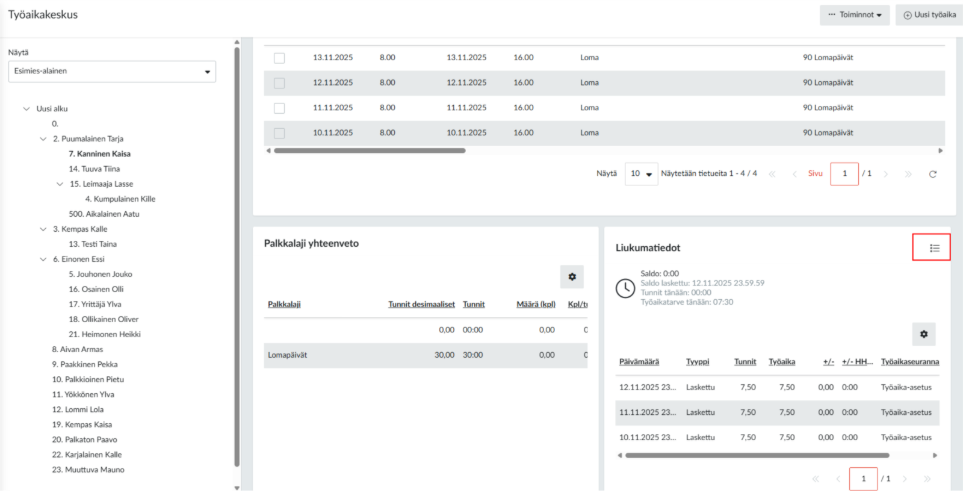
Task: Click the refresh icon beside pagination
Action: (933, 174)
